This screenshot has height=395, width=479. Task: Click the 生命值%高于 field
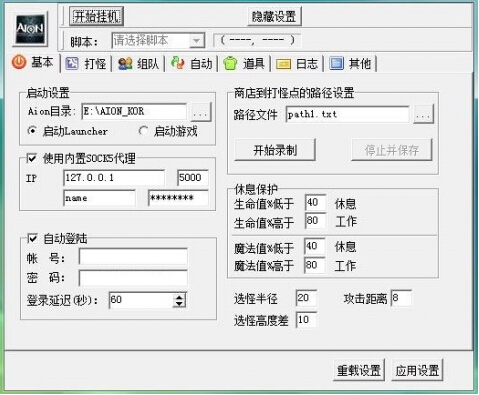tap(315, 221)
